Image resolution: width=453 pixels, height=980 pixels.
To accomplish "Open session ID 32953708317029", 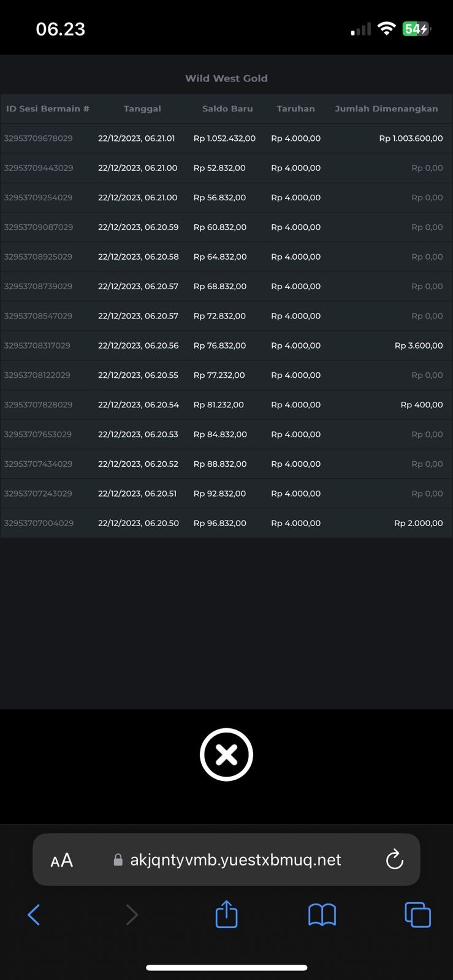I will coord(37,345).
